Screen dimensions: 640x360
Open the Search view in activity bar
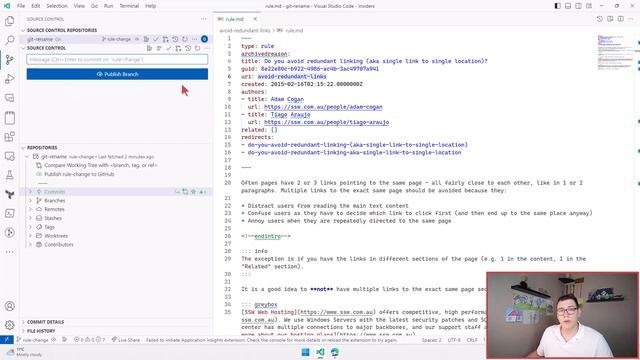9,40
